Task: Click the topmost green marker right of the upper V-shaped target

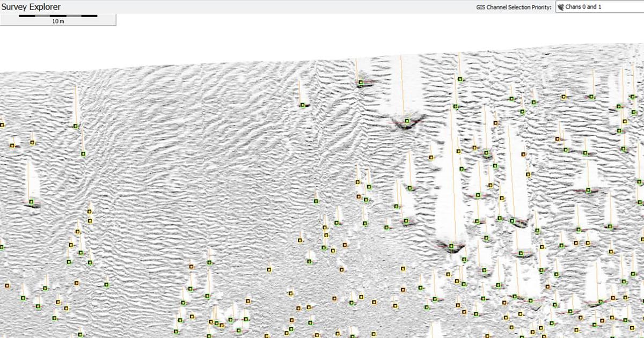Action: pyautogui.click(x=460, y=79)
